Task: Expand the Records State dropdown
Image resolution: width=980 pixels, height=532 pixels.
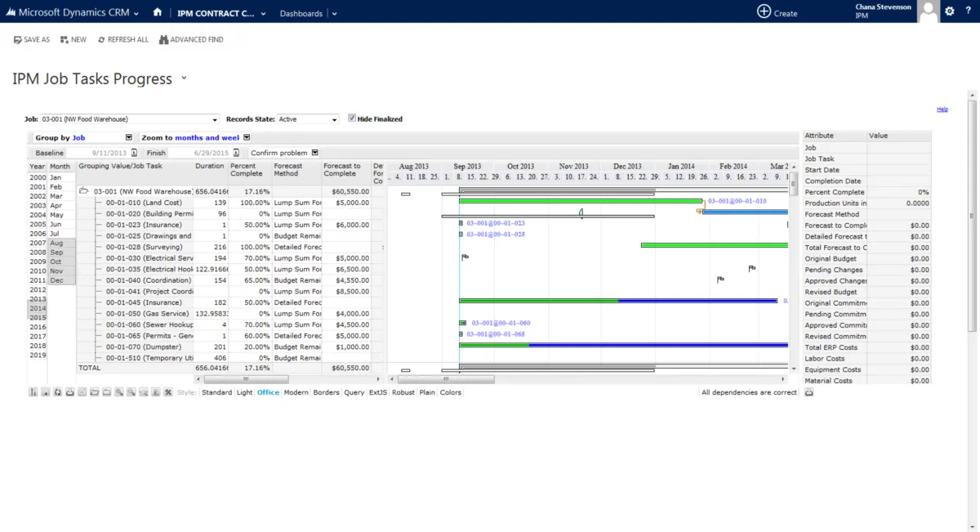Action: [334, 119]
